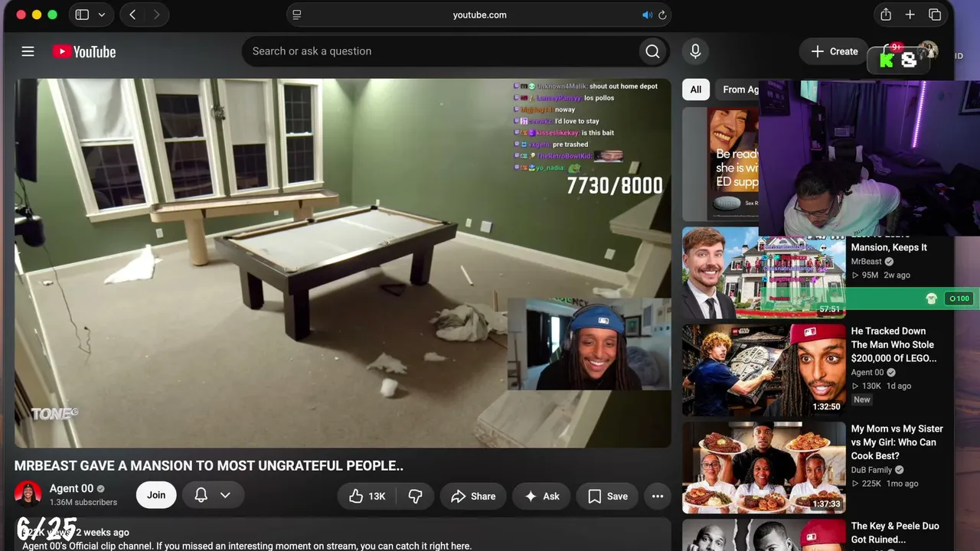Open the page settings icon in address bar

(297, 15)
